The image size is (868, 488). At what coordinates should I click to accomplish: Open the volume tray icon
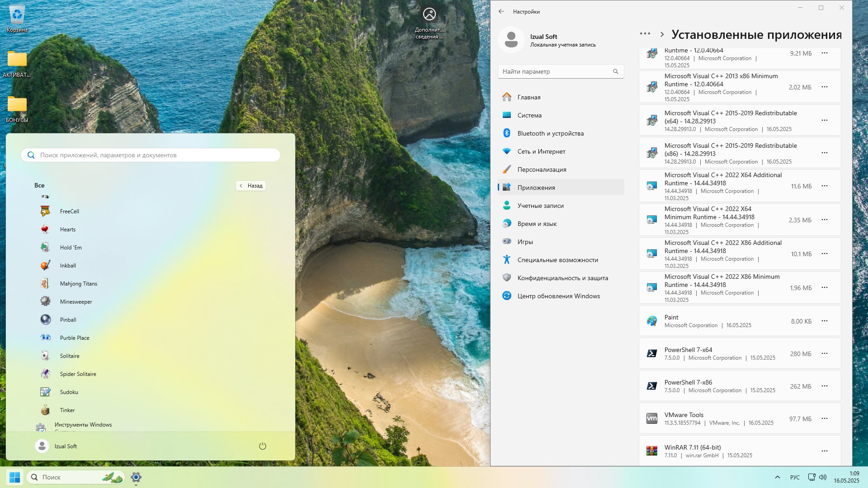click(x=823, y=477)
